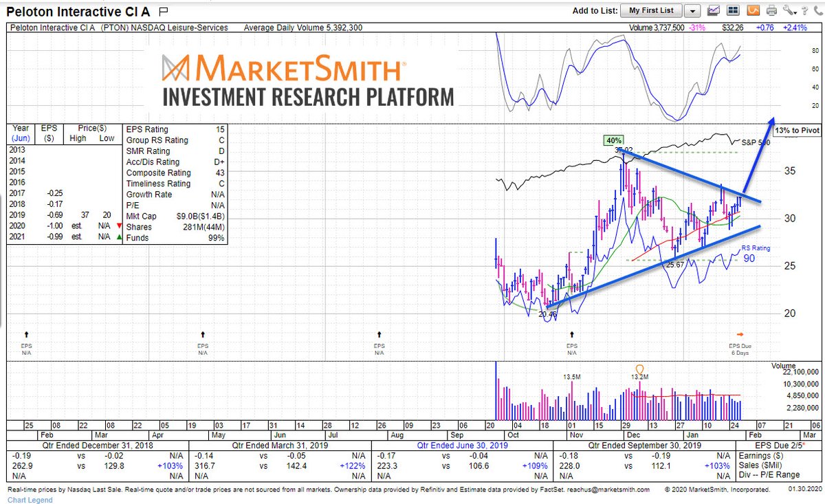This screenshot has width=825, height=504.
Task: Click the orange pattern recognition icon
Action: tap(753, 10)
